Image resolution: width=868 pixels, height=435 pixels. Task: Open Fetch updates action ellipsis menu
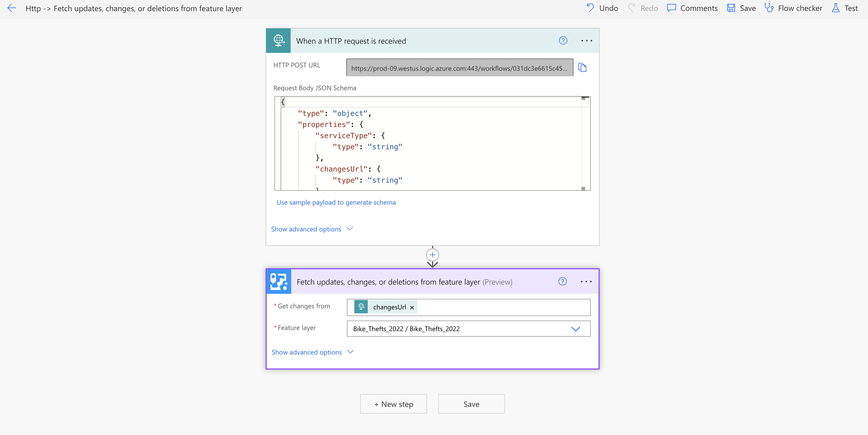(x=586, y=282)
